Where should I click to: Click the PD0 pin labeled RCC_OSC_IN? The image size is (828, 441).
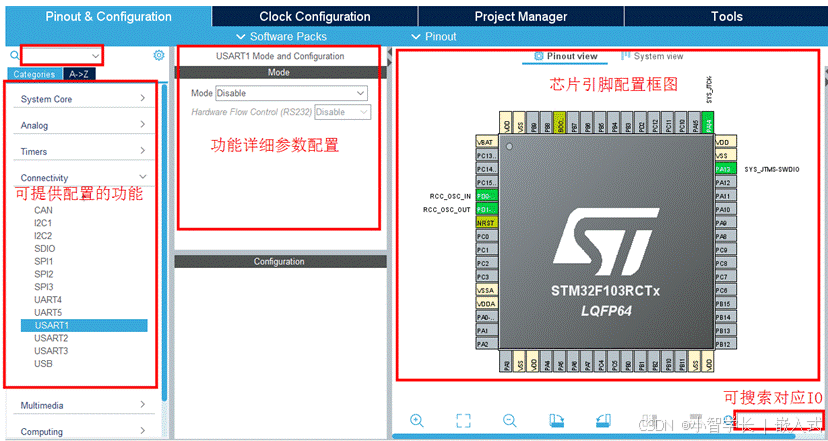[x=487, y=196]
